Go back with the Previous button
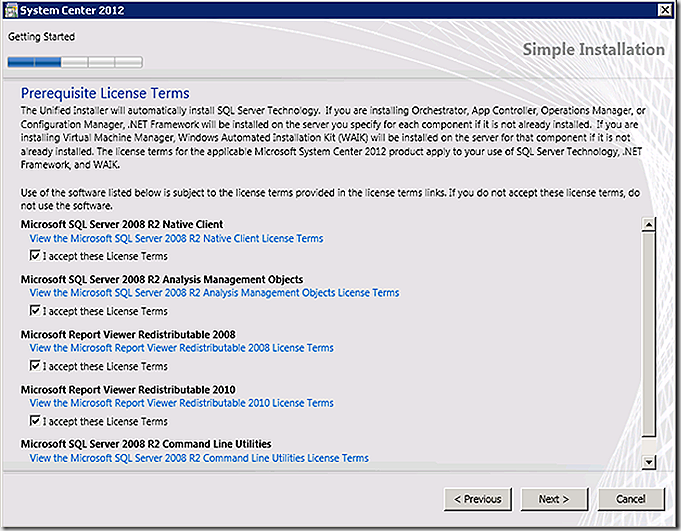Viewport: 681px width, 531px height. click(477, 499)
